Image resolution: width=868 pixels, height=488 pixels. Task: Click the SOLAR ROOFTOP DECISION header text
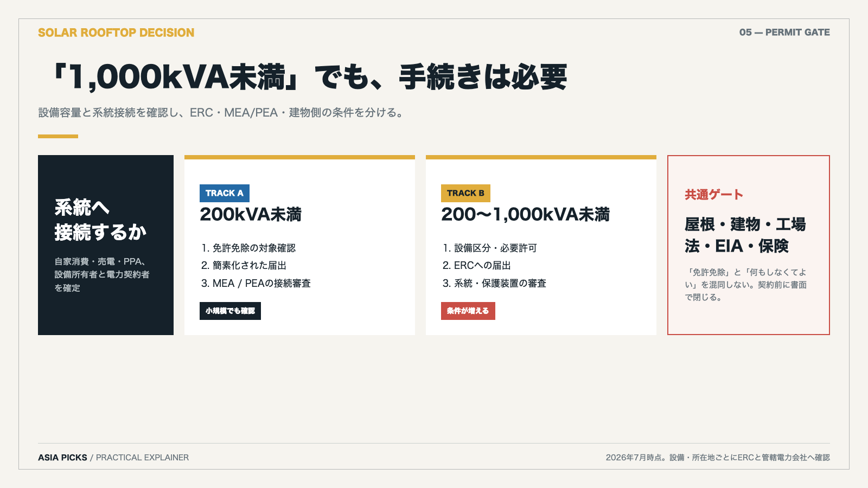click(116, 33)
